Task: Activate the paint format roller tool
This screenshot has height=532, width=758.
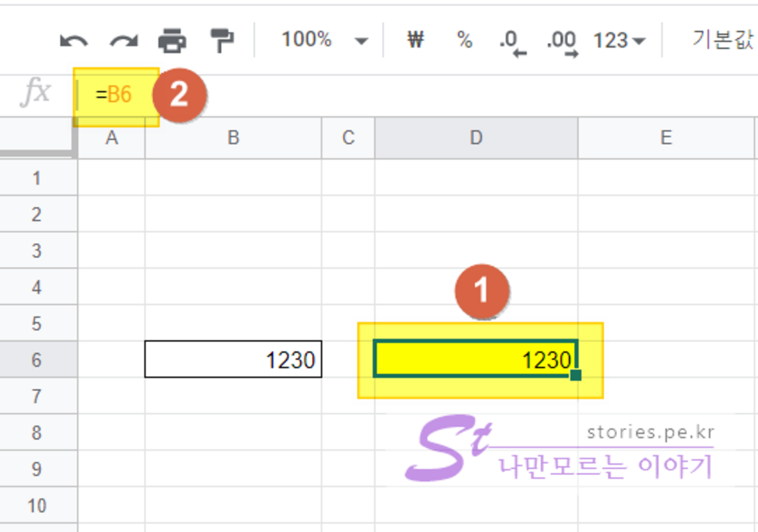Action: pyautogui.click(x=222, y=41)
